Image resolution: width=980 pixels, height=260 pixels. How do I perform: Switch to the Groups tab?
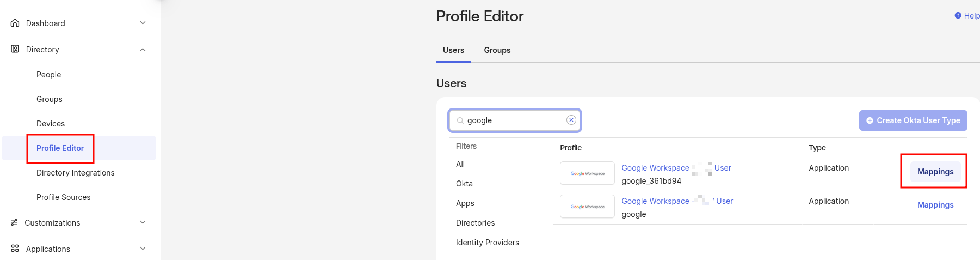click(x=497, y=50)
